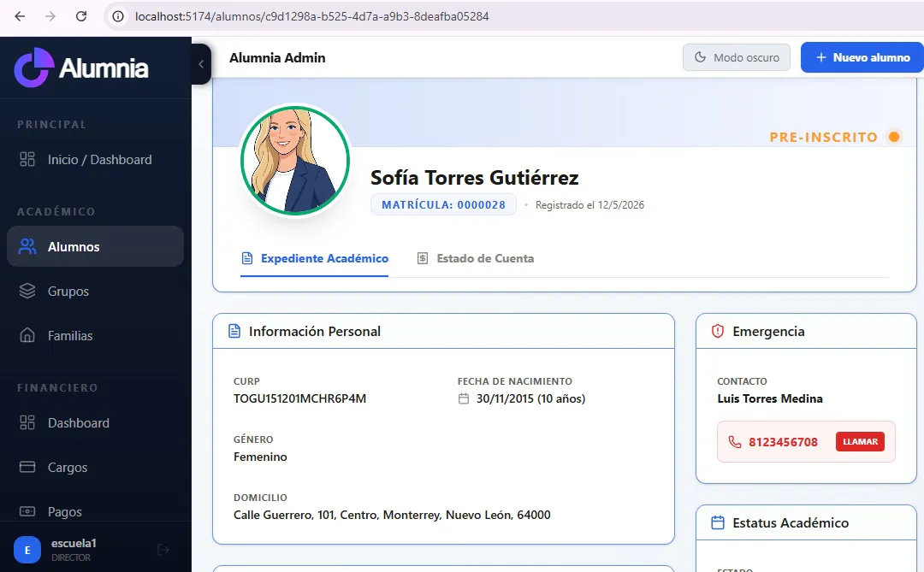
Task: Click the site info icon in the address bar
Action: 118,16
